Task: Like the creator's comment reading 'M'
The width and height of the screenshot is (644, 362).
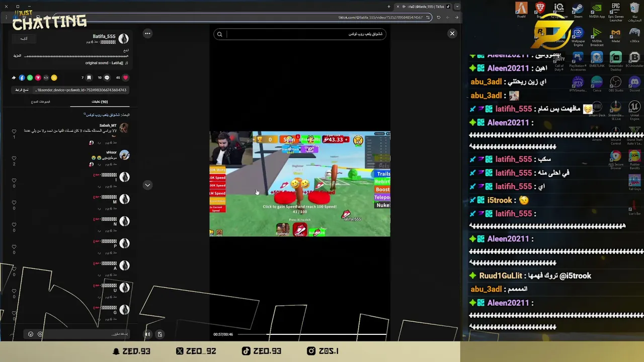Action: (x=14, y=203)
